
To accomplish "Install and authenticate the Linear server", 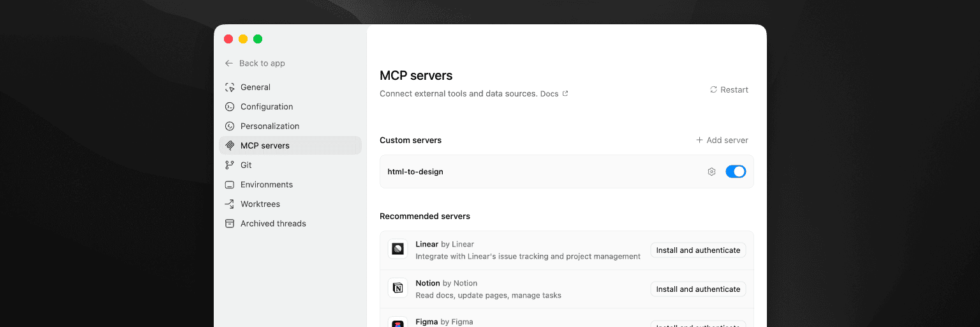I will pyautogui.click(x=698, y=250).
